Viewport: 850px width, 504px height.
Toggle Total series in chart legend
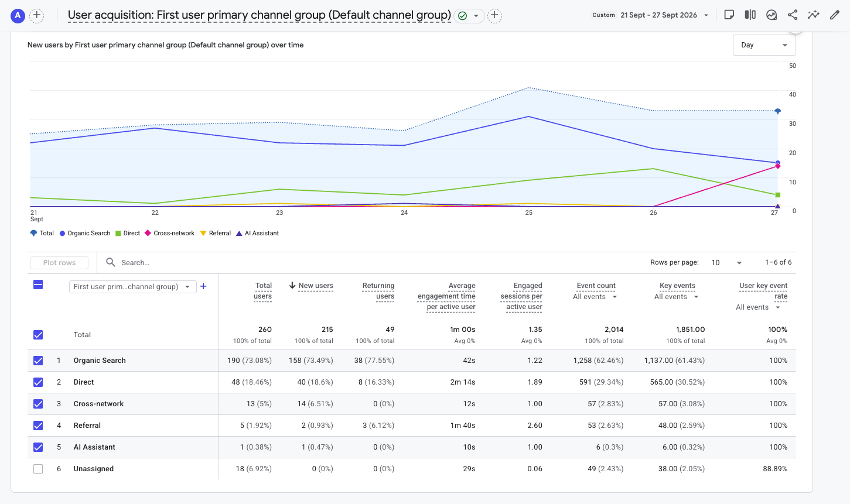(42, 233)
